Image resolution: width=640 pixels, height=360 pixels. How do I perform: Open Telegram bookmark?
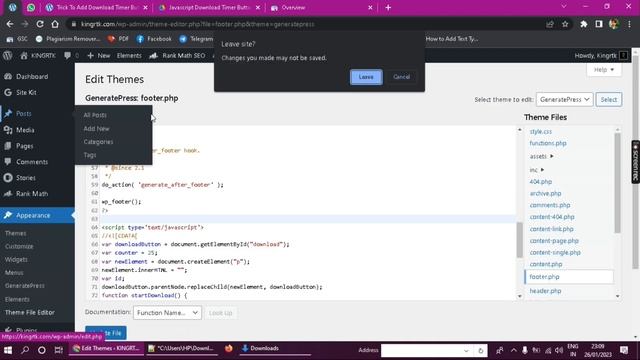pyautogui.click(x=197, y=39)
